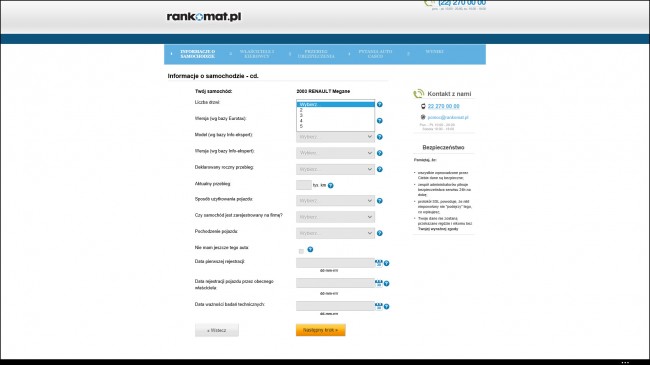Go to the Przebieg ubezpieczenia step

tap(316, 54)
